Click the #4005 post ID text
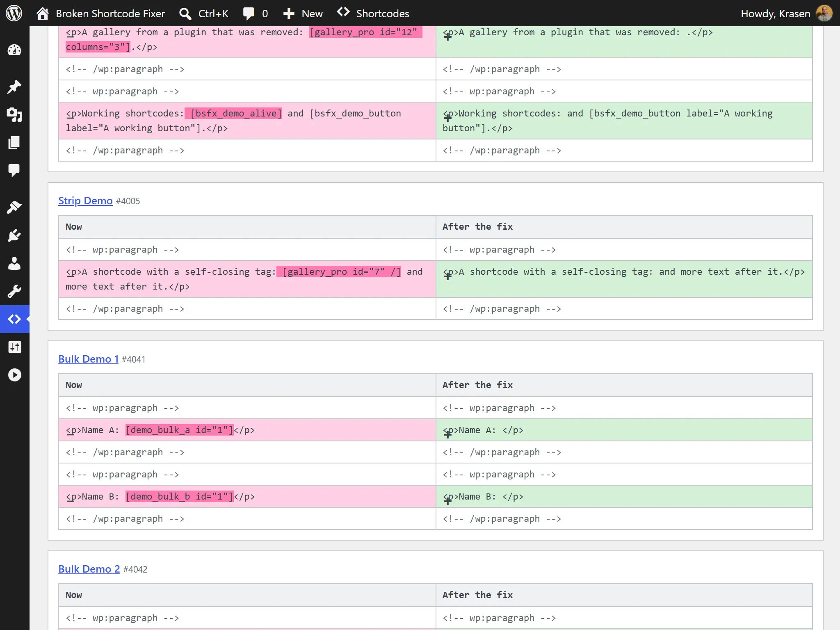Image resolution: width=840 pixels, height=630 pixels. click(128, 201)
